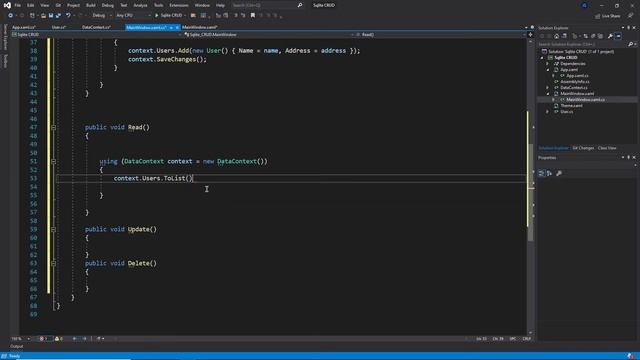640x360 pixels.
Task: Click the error count indicator in editor footer
Action: click(x=44, y=339)
